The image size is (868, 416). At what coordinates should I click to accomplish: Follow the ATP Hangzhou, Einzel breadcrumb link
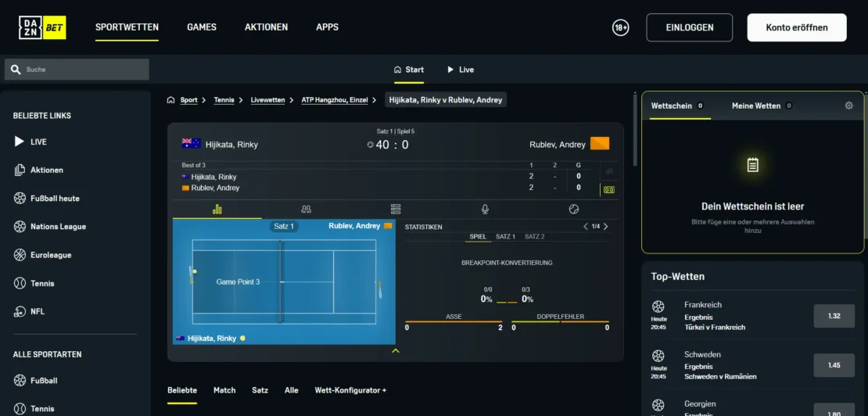pyautogui.click(x=335, y=100)
